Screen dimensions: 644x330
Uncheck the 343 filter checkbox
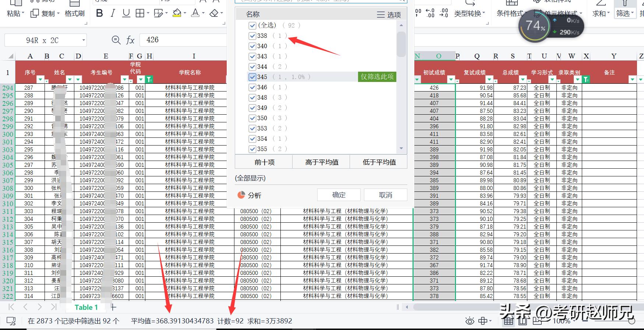coord(252,56)
